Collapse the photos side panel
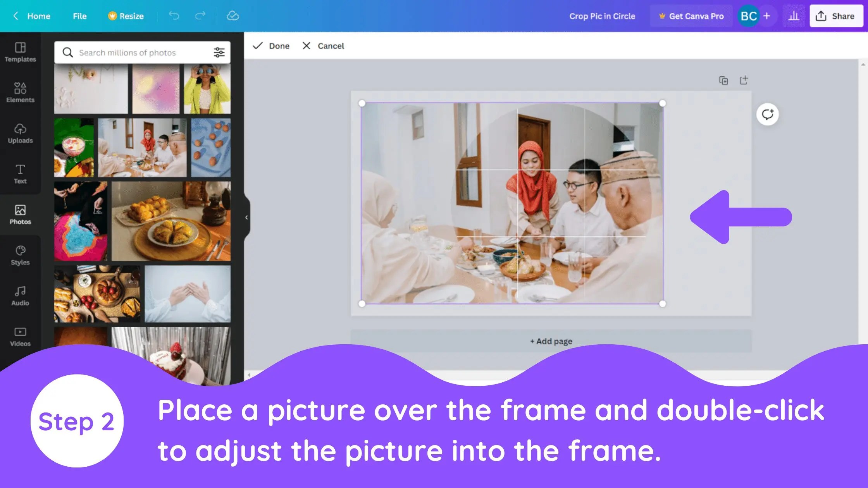Viewport: 868px width, 488px height. (x=246, y=217)
